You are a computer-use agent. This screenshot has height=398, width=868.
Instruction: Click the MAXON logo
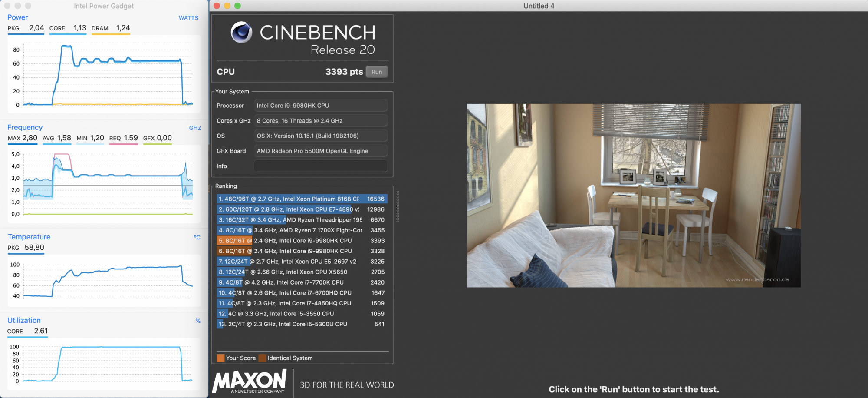coord(250,381)
